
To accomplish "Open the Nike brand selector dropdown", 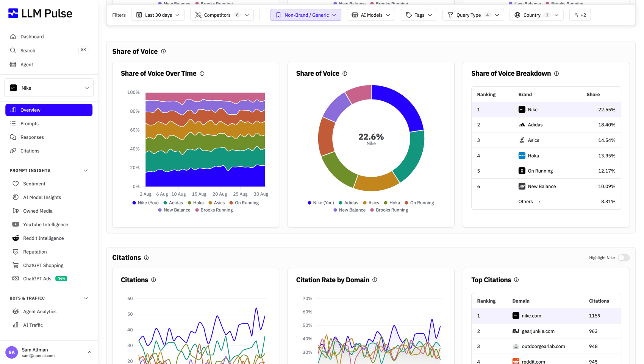I will pos(49,88).
